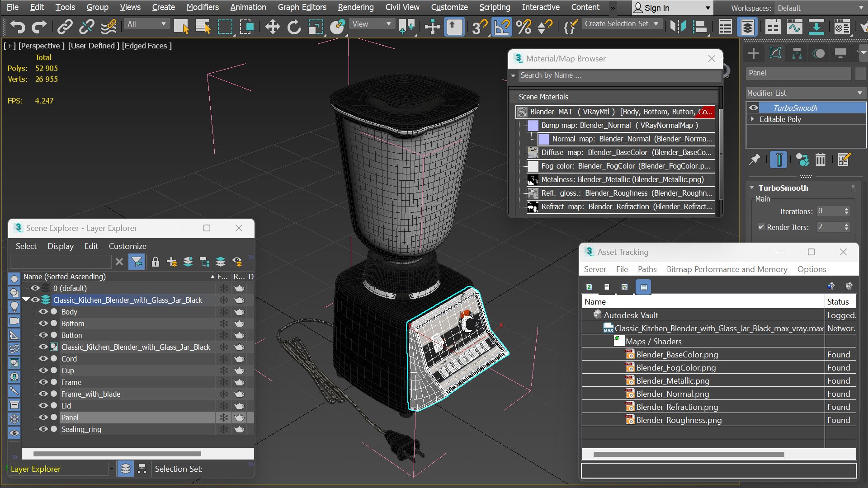Screen dimensions: 868x488
Task: Select the table view icon in Asset Tracking
Action: pyautogui.click(x=644, y=287)
